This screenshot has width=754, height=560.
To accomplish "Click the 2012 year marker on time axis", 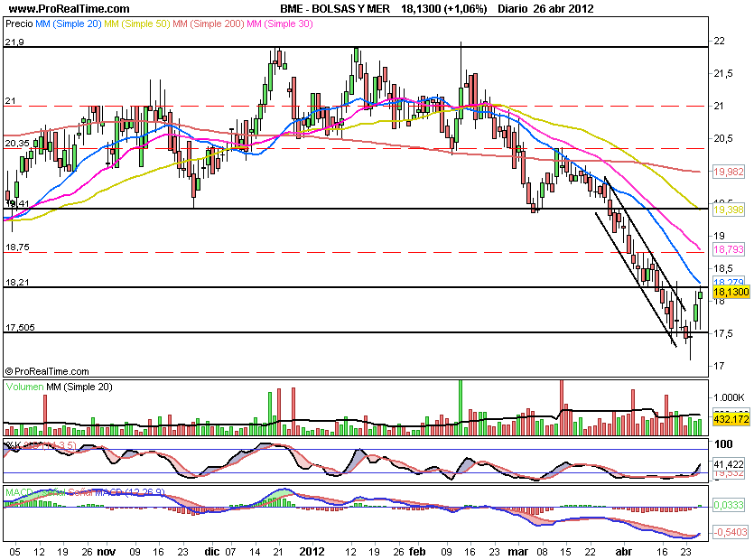I will pyautogui.click(x=312, y=548).
